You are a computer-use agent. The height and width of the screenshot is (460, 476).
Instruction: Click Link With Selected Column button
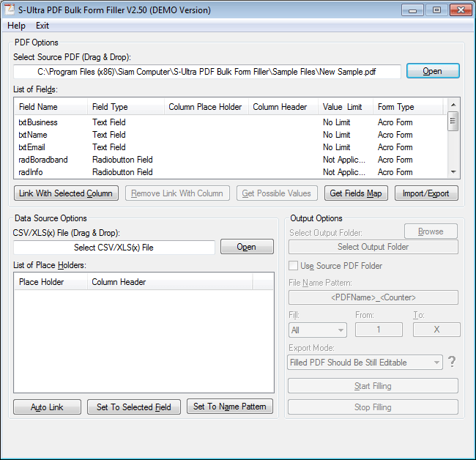(x=66, y=193)
